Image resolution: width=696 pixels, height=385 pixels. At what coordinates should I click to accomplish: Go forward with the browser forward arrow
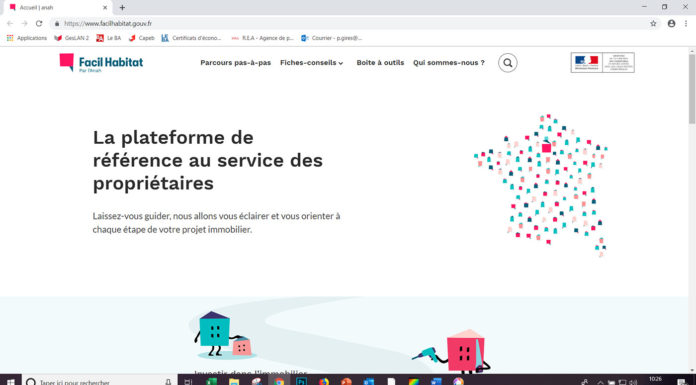(24, 24)
